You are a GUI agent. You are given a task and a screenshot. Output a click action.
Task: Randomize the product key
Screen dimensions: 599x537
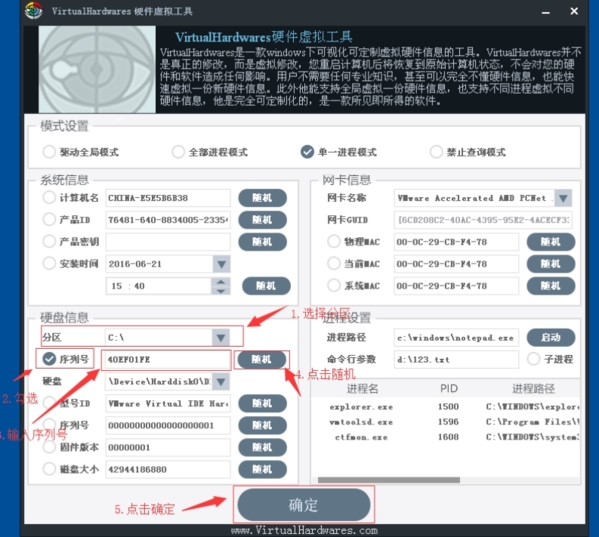262,241
